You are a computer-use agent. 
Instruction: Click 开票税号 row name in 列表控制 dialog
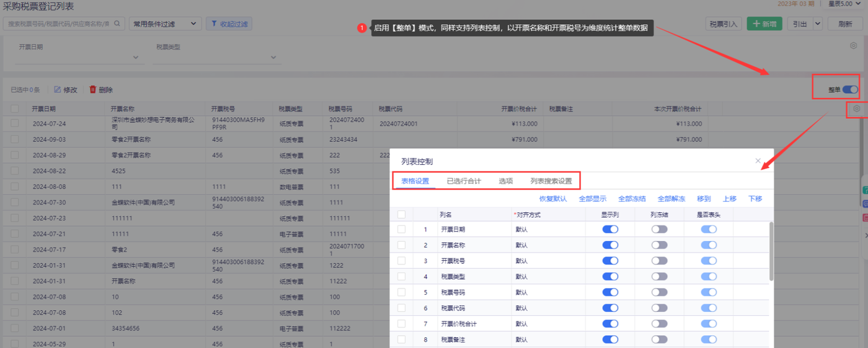coord(453,261)
